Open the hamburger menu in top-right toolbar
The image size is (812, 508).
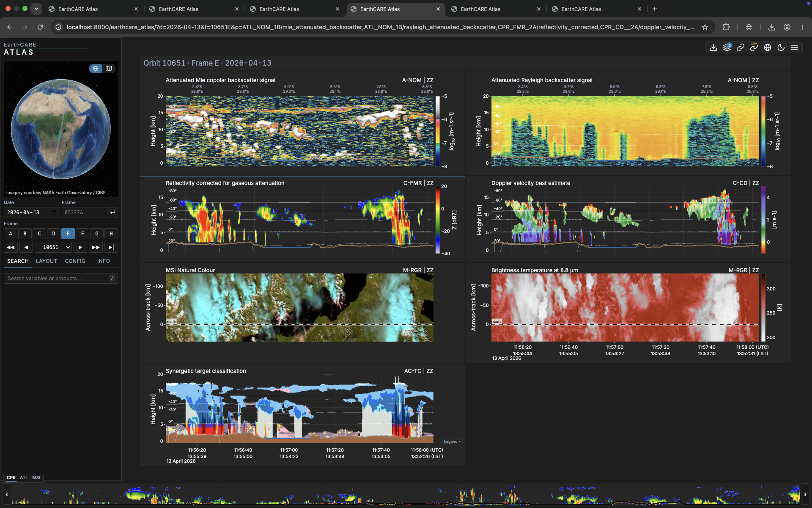795,47
